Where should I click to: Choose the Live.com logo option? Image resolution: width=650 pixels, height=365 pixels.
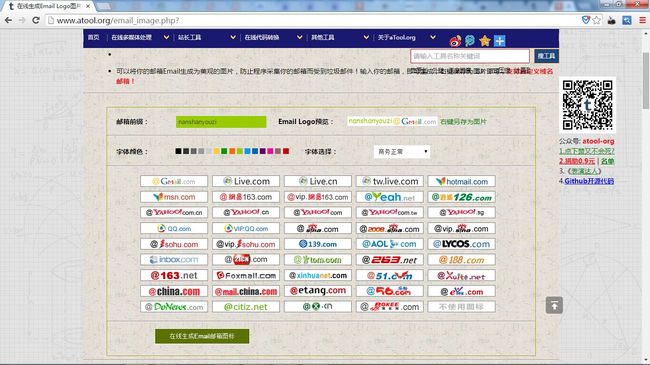[246, 181]
